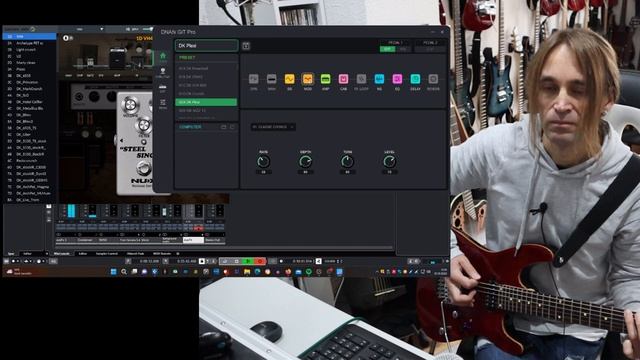This screenshot has width=640, height=360.
Task: Switch to MixConsole tab in lower zone
Action: pos(61,253)
